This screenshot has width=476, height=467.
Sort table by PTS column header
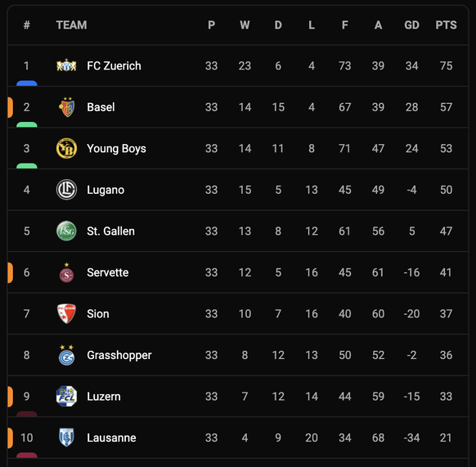446,25
